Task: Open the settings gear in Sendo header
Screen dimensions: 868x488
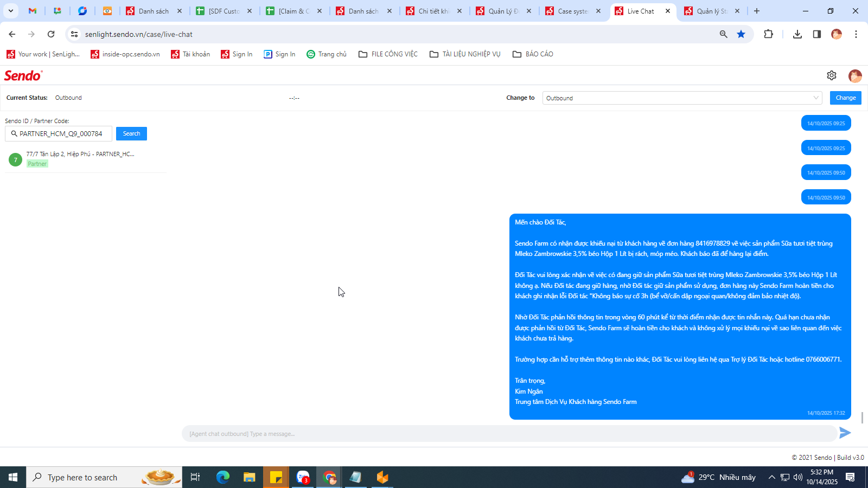Action: (832, 75)
